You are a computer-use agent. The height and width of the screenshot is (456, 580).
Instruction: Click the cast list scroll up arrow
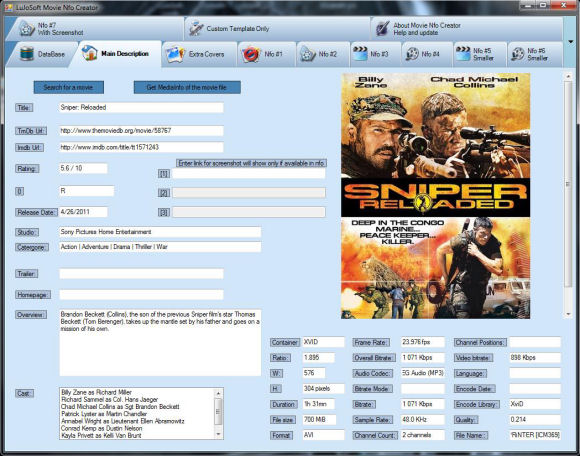tap(218, 393)
